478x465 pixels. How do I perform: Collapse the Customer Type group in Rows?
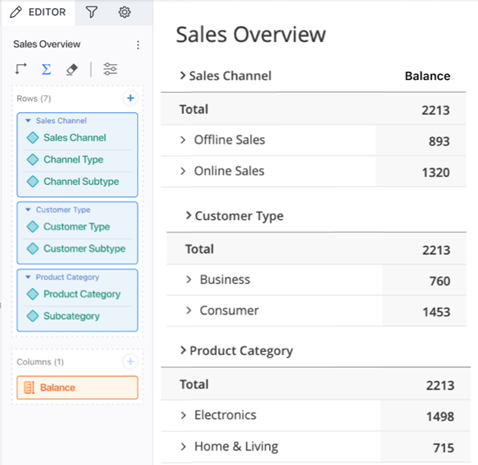click(x=28, y=210)
